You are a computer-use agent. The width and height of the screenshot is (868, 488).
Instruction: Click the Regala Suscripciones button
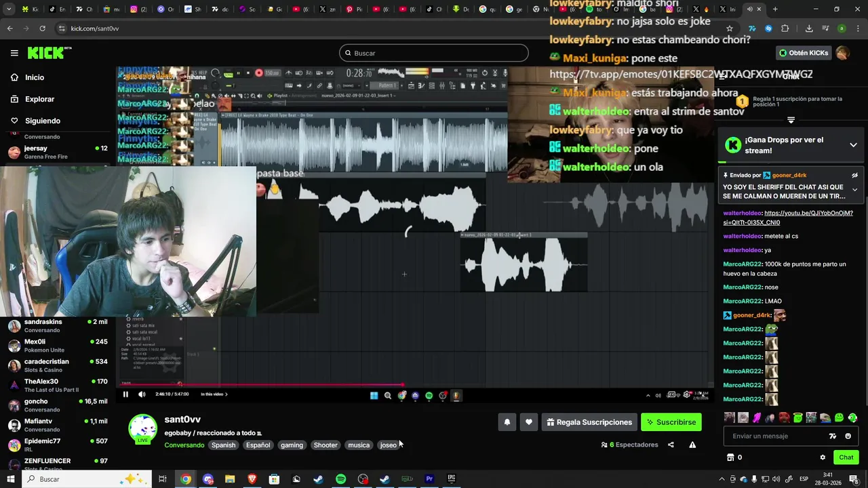pos(589,422)
